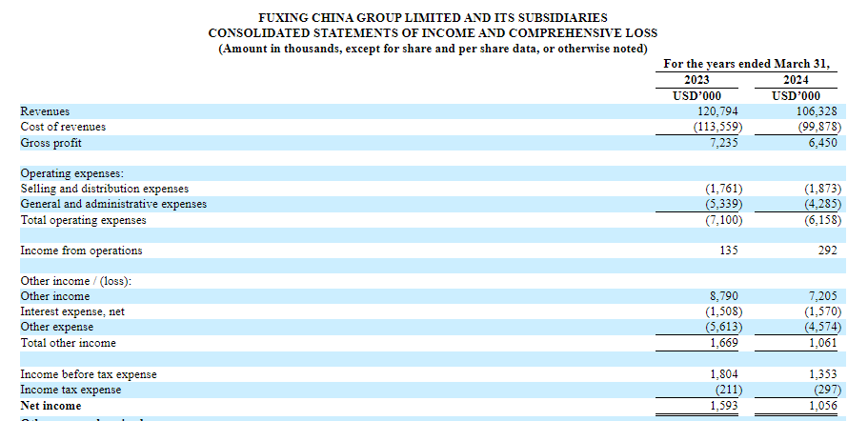
Task: Click the '(Amount in thousands...' note line
Action: [x=433, y=49]
